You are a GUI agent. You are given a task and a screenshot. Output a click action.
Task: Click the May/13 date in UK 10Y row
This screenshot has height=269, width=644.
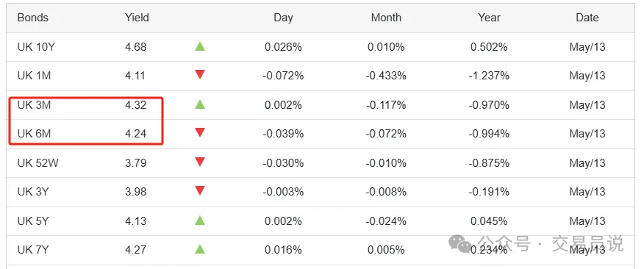tap(587, 47)
